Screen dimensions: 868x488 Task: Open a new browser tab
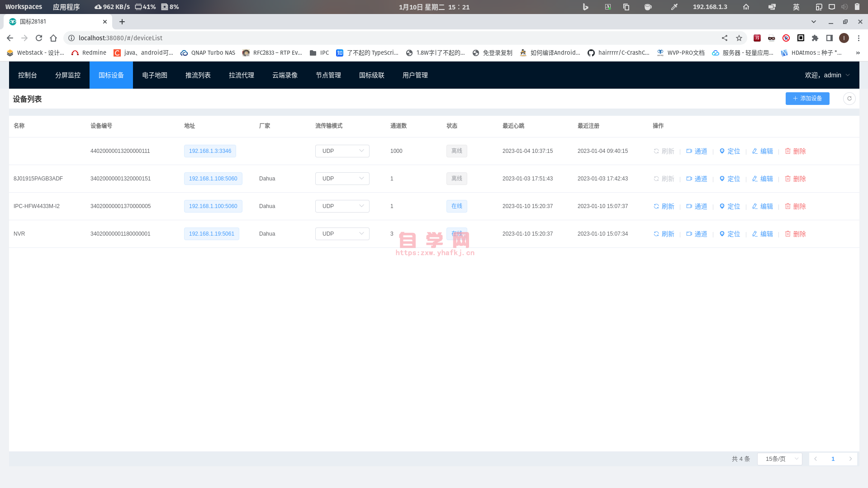122,22
